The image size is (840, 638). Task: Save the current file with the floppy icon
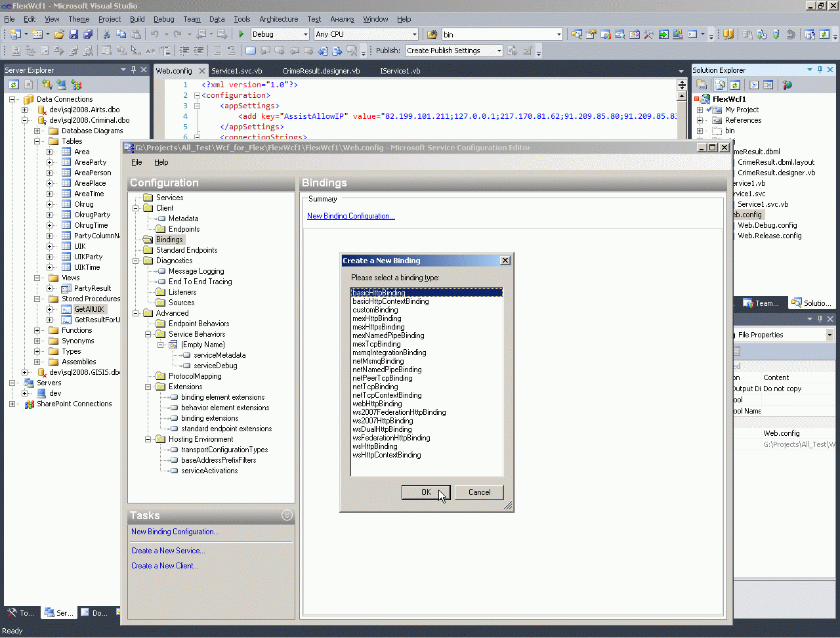point(73,34)
